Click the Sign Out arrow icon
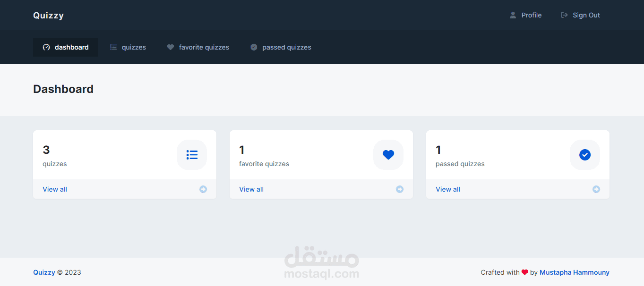 point(564,15)
